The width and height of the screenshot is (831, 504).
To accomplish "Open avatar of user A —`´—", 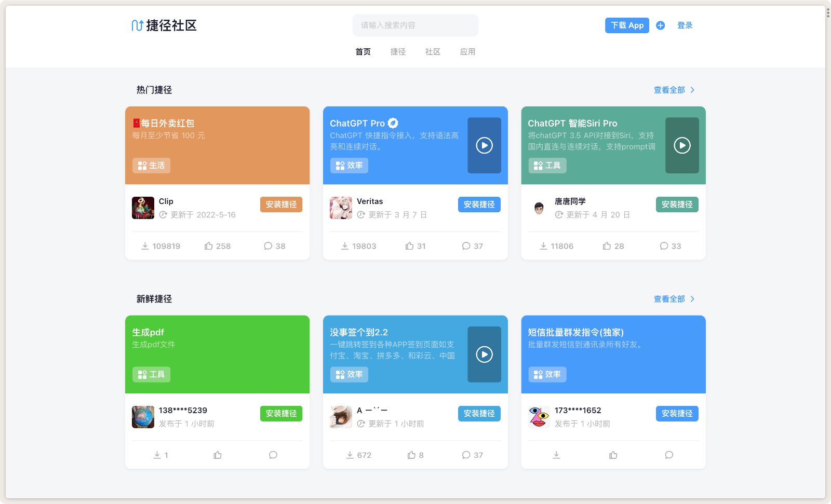I will (x=341, y=417).
